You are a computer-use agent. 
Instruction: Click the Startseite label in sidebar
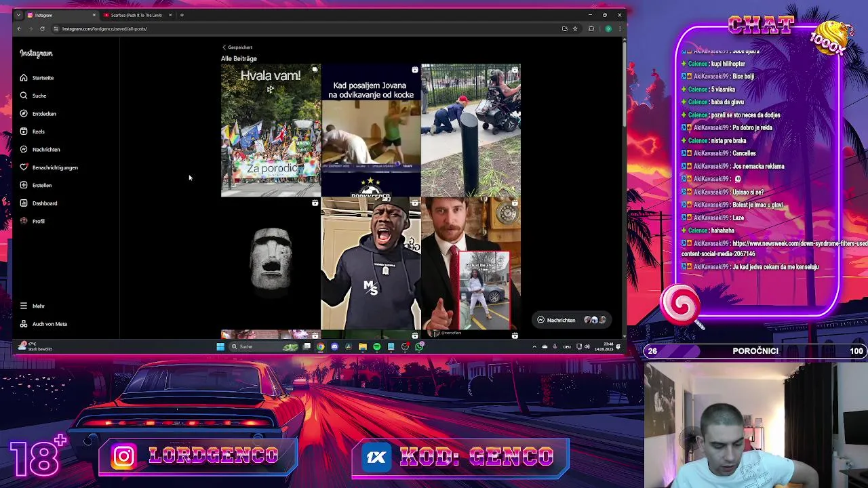point(43,78)
